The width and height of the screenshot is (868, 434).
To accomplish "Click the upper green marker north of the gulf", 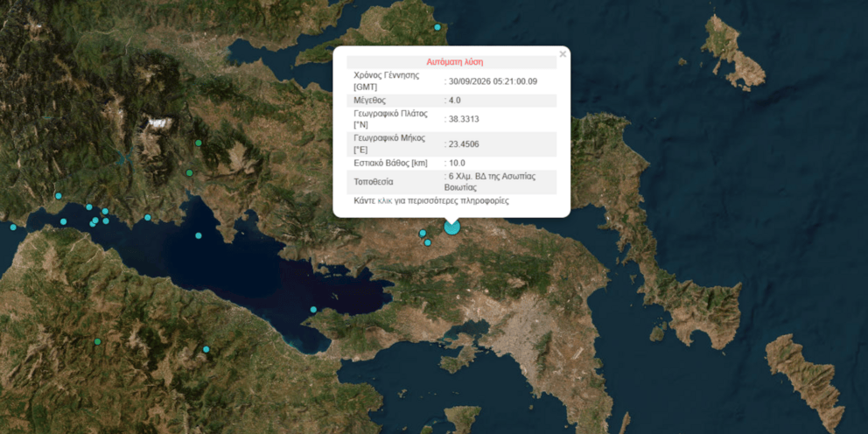I will tap(198, 143).
